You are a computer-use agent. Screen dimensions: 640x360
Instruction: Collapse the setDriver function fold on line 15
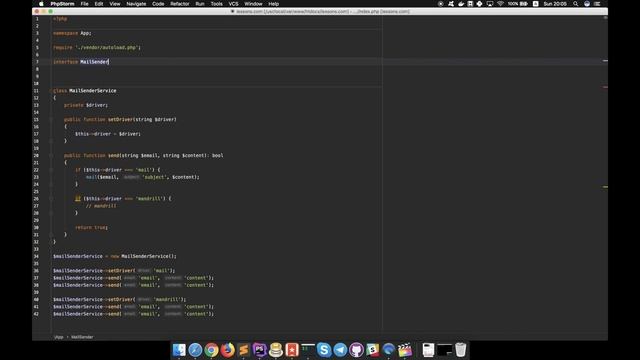pyautogui.click(x=51, y=120)
